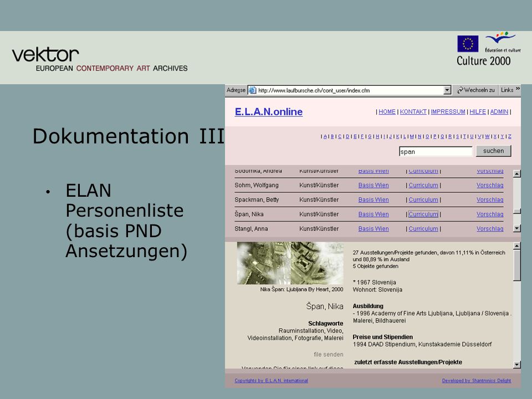Viewport: 532px width, 399px height.
Task: Open Vorschlag link for Spackman, Betty
Action: (x=490, y=200)
